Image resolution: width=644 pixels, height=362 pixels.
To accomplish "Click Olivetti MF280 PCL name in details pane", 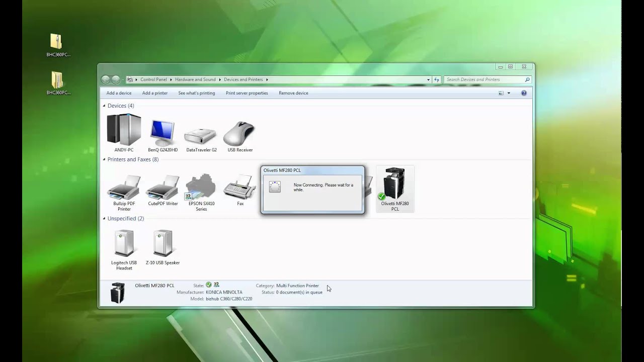I will tap(154, 286).
